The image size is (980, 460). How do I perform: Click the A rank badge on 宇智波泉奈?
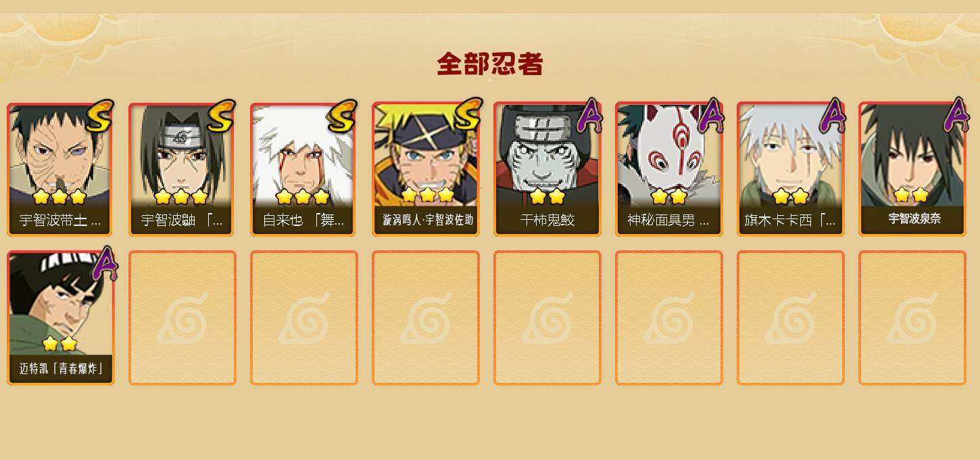click(956, 116)
